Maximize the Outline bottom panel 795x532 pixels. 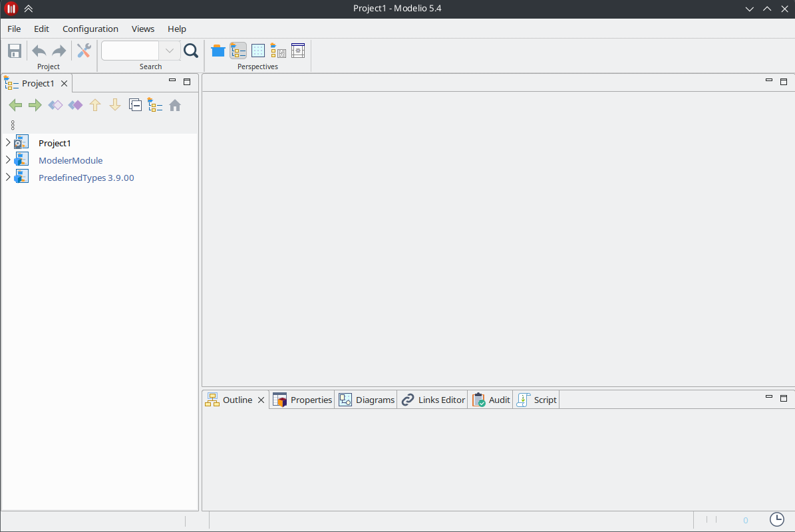784,398
